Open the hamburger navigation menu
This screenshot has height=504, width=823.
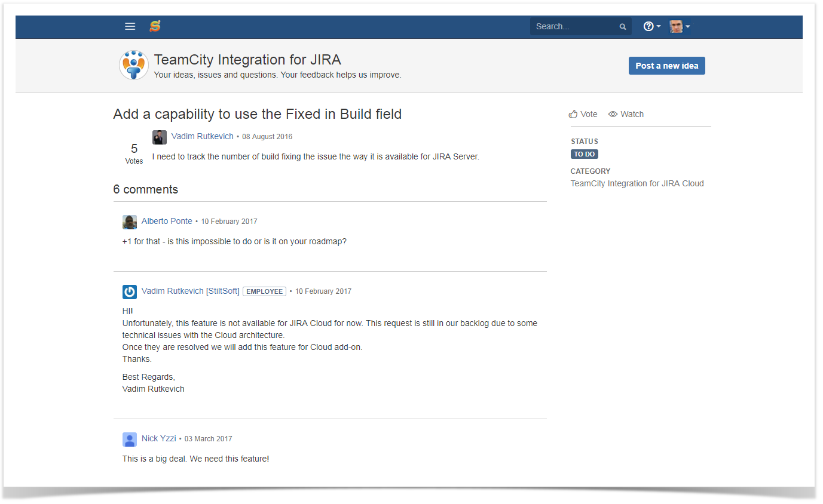pyautogui.click(x=130, y=26)
